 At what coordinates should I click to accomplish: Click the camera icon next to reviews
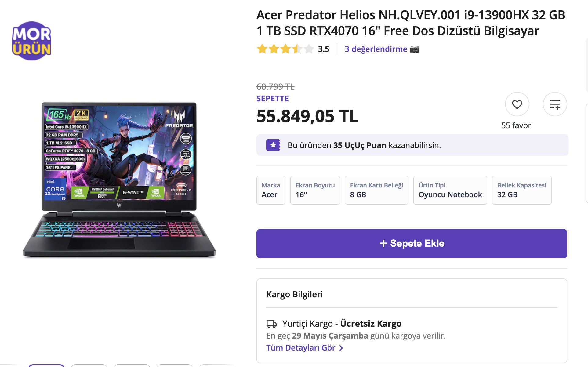pos(414,49)
